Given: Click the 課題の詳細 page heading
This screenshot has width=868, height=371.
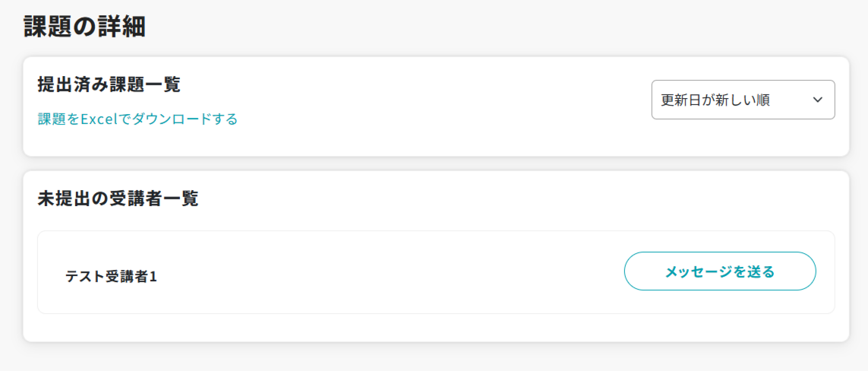Looking at the screenshot, I should click(84, 27).
